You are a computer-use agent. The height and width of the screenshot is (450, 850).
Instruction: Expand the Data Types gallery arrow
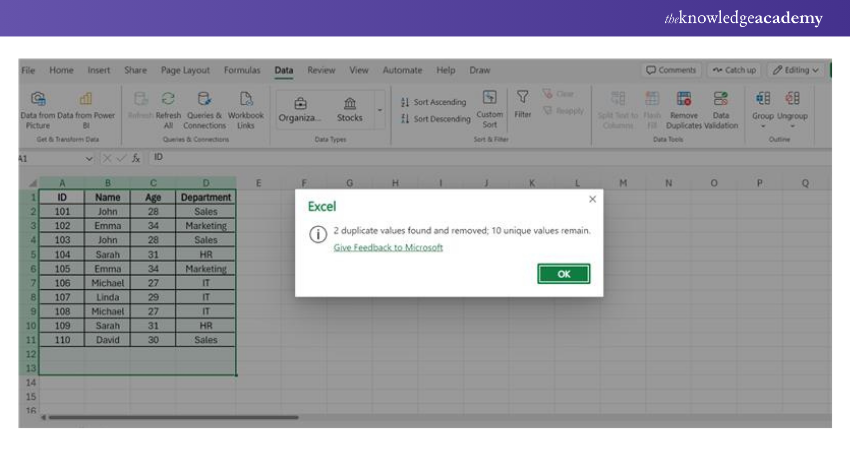(379, 109)
